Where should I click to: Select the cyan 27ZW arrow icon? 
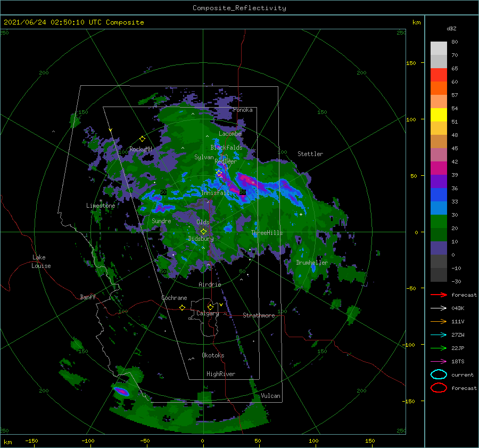439,335
